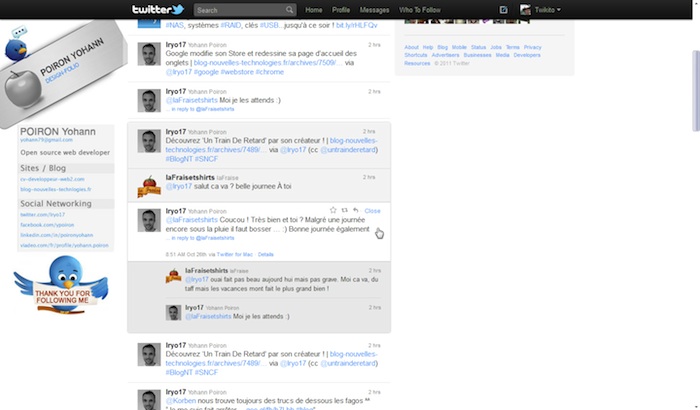Click the search magnifier icon
The image size is (700, 410).
pyautogui.click(x=289, y=10)
